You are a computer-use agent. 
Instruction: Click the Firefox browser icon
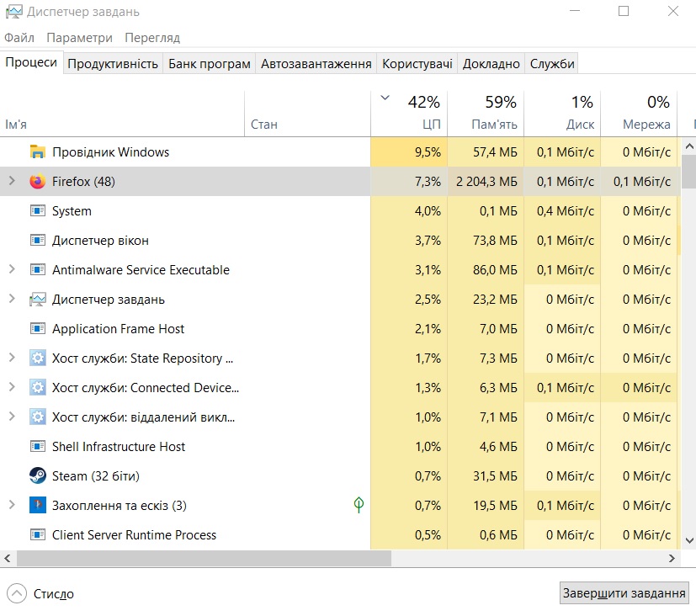pyautogui.click(x=38, y=182)
